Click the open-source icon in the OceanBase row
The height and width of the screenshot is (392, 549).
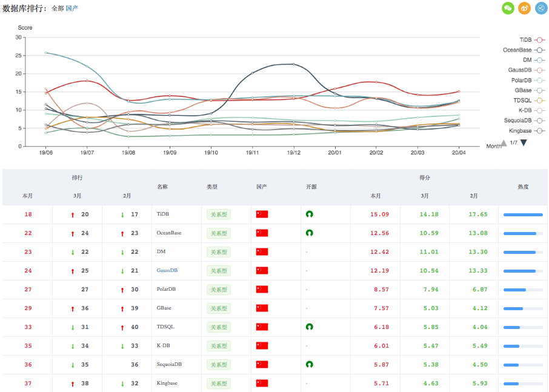pos(309,233)
